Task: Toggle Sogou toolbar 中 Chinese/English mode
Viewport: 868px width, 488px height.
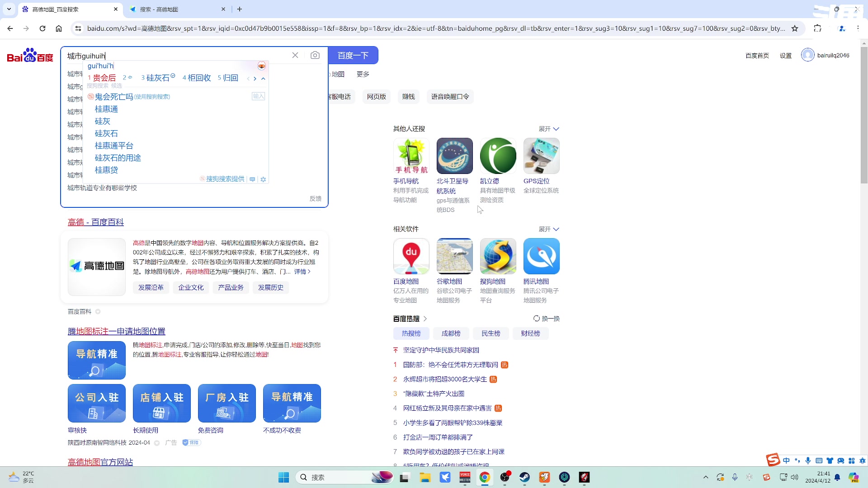Action: tap(787, 460)
